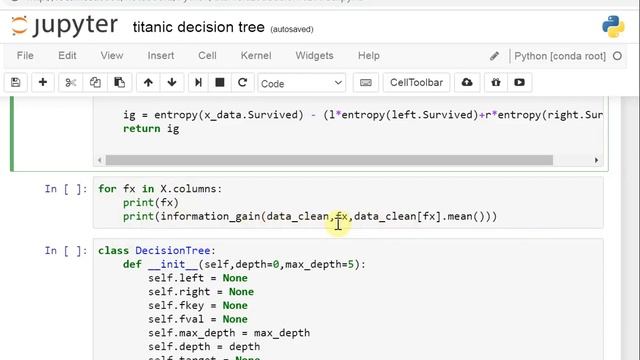Click inside the class DecisionTree cell

point(348,299)
